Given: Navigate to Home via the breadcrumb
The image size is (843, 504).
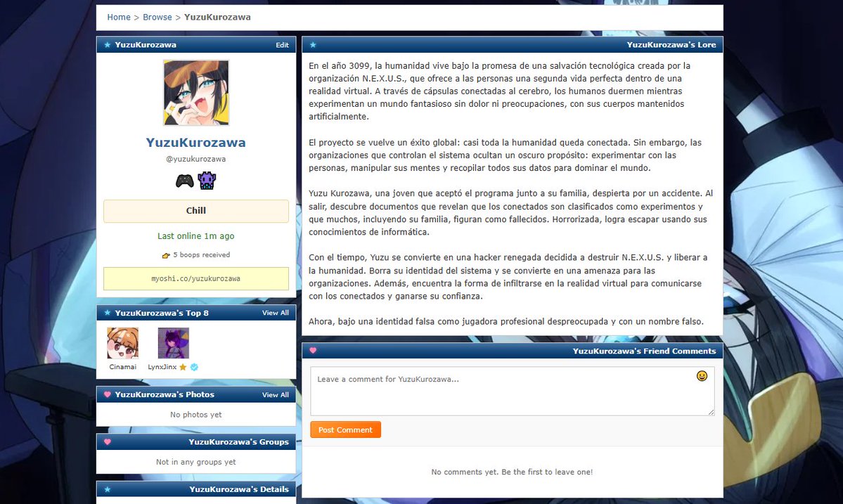Looking at the screenshot, I should tap(118, 17).
